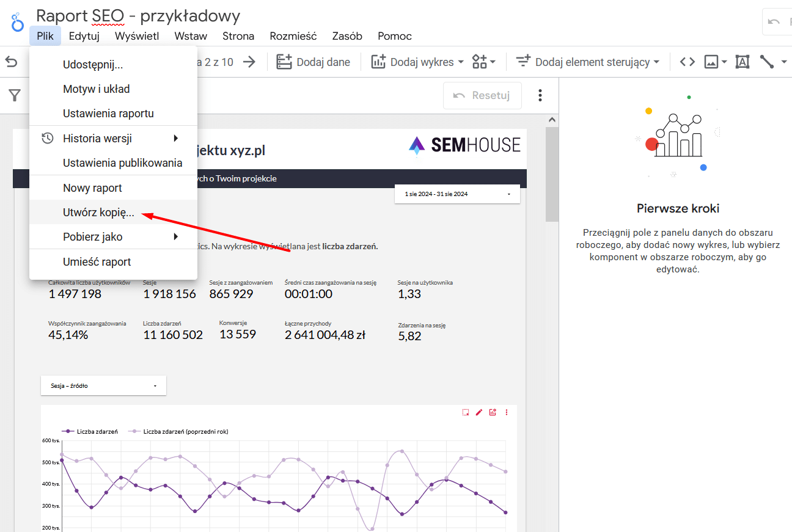
Task: Click the undo icon at top right
Action: click(774, 22)
